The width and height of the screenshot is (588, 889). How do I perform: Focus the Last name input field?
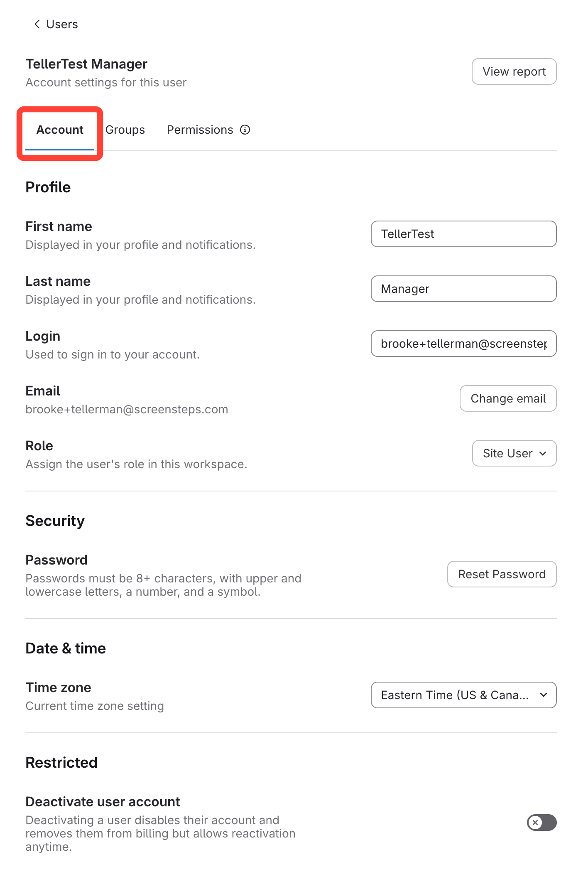(x=463, y=289)
